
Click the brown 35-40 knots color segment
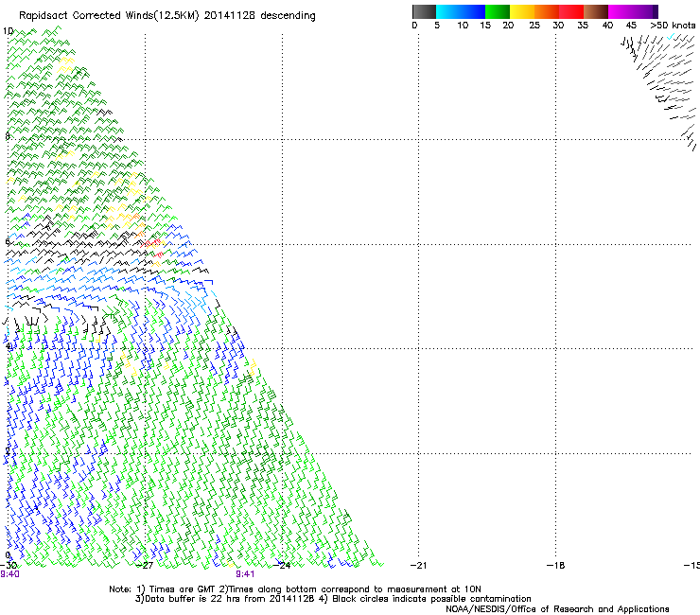[x=596, y=11]
